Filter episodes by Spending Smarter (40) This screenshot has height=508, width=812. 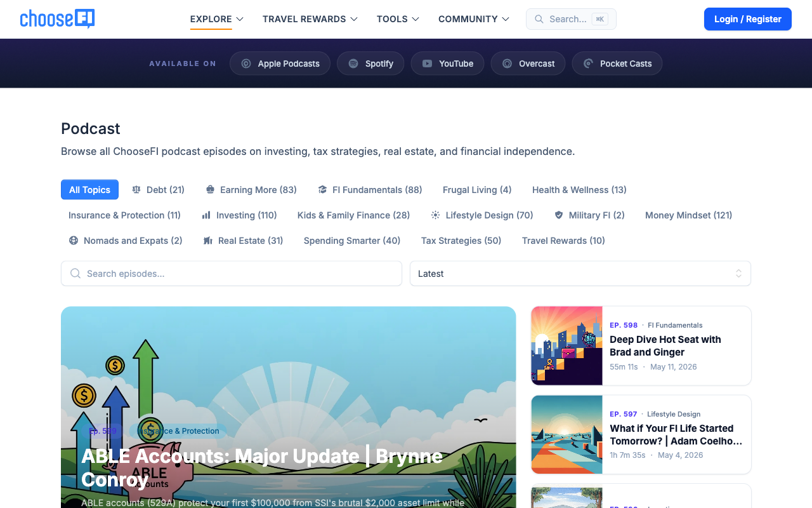click(352, 241)
